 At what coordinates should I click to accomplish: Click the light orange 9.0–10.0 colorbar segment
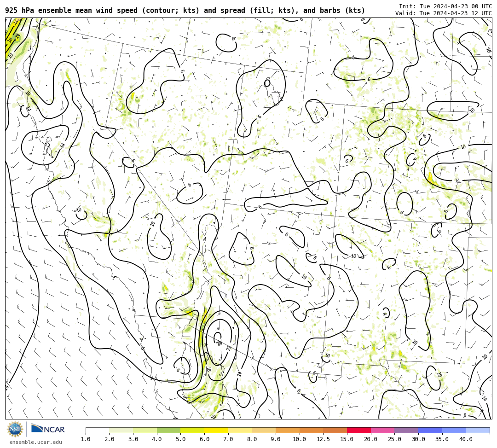coord(288,430)
